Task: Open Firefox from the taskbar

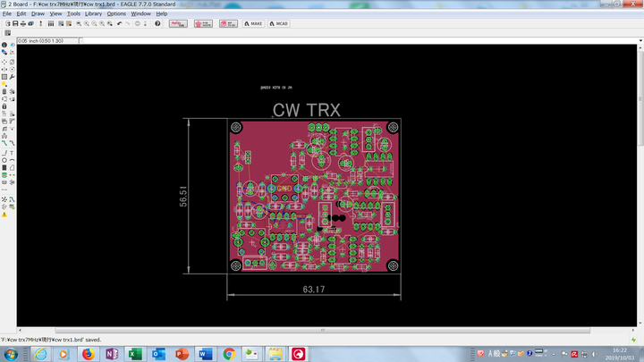Action: coord(88,354)
